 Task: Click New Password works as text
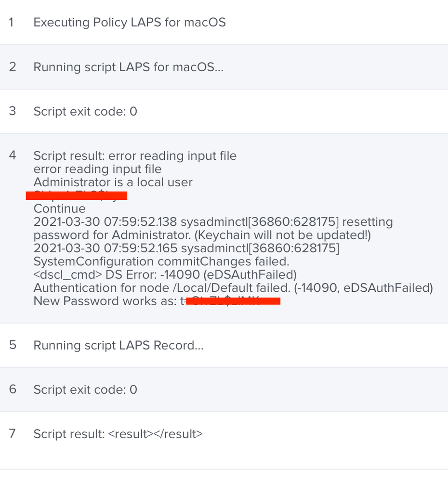pyautogui.click(x=105, y=301)
